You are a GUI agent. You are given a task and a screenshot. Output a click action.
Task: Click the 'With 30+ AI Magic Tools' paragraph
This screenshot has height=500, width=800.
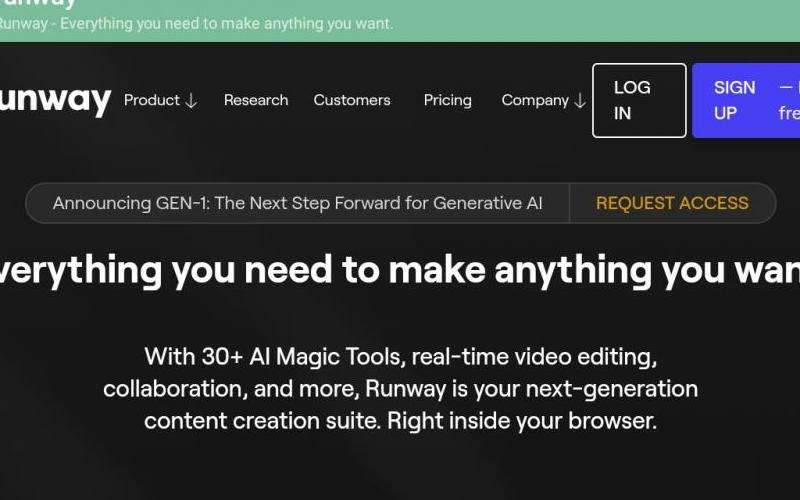pyautogui.click(x=401, y=388)
